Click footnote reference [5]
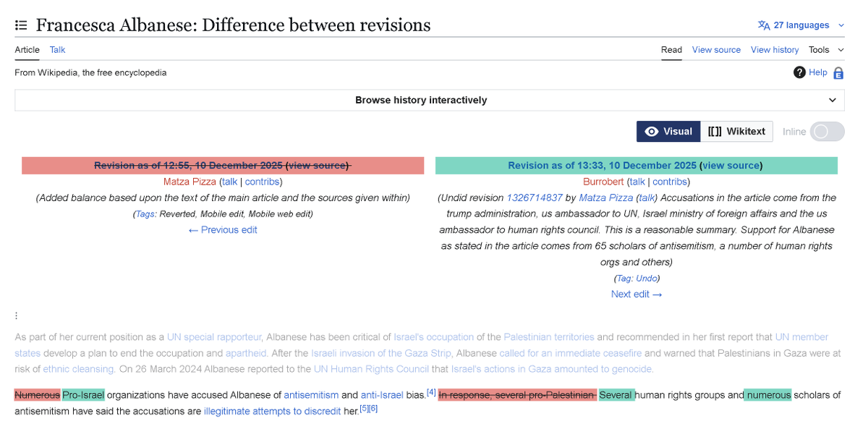Screen dimensions: 868x424 [x=364, y=408]
